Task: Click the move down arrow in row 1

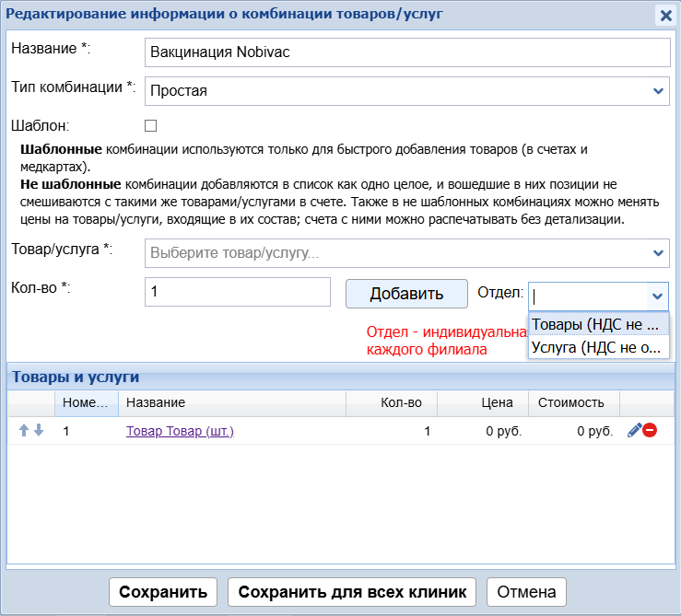Action: click(x=39, y=430)
